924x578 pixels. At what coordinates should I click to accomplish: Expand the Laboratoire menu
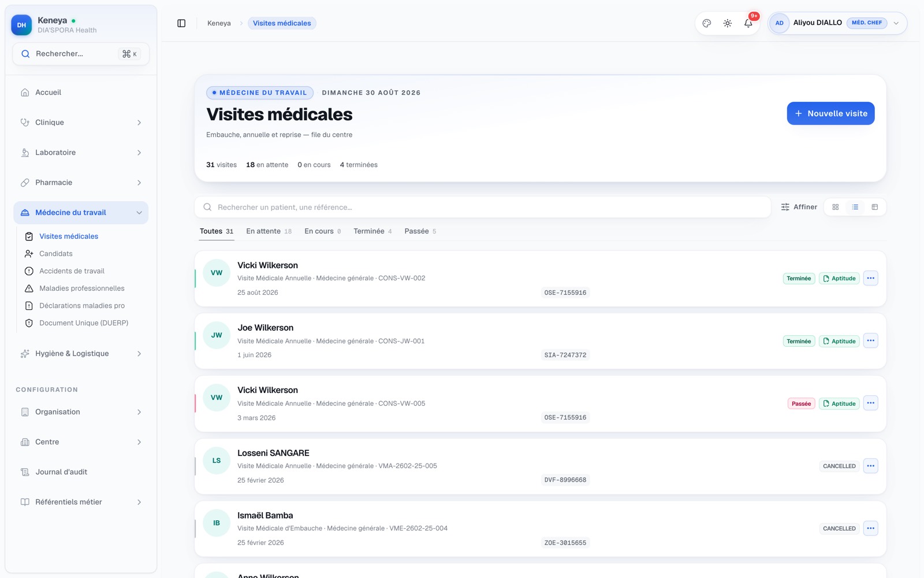coord(81,153)
